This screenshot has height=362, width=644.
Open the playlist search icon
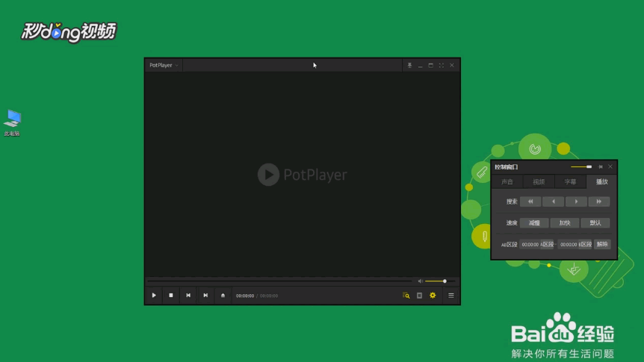pyautogui.click(x=406, y=296)
